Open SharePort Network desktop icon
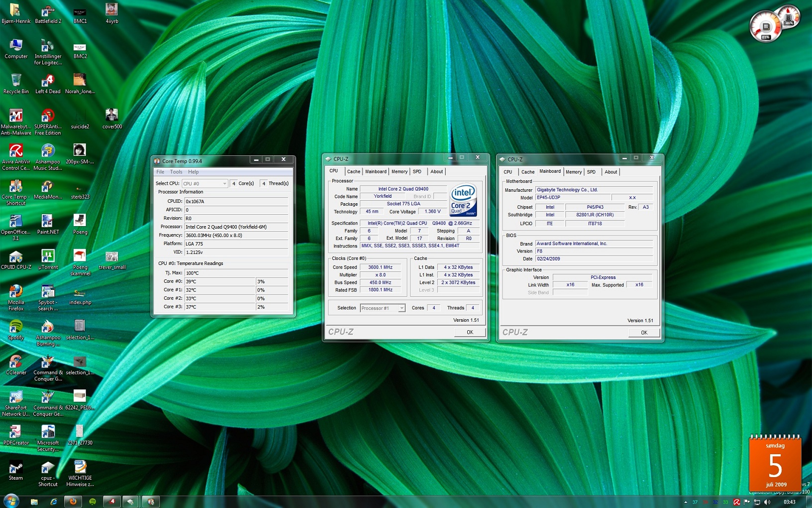Image resolution: width=812 pixels, height=508 pixels. coord(16,403)
